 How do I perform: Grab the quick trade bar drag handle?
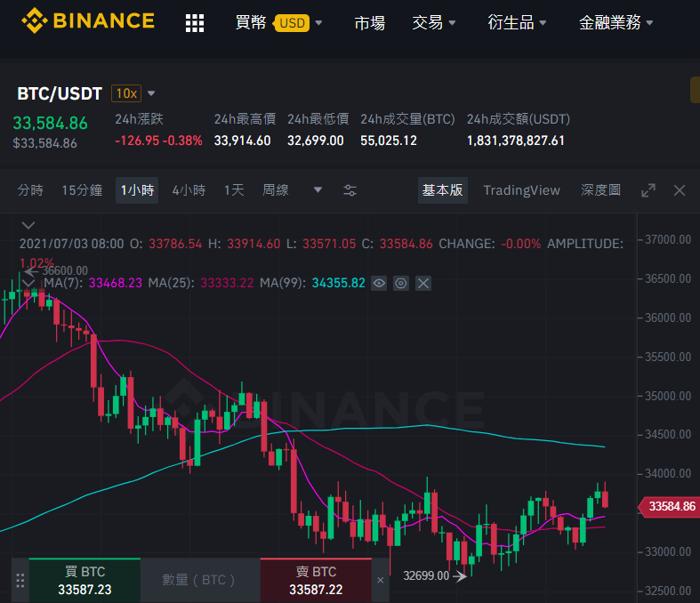(x=20, y=580)
